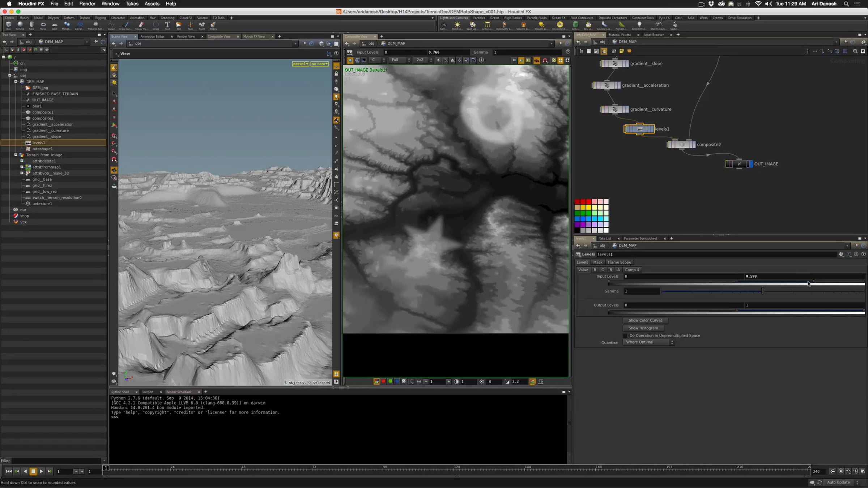Select the Rivet shelf tool

[x=202, y=25]
